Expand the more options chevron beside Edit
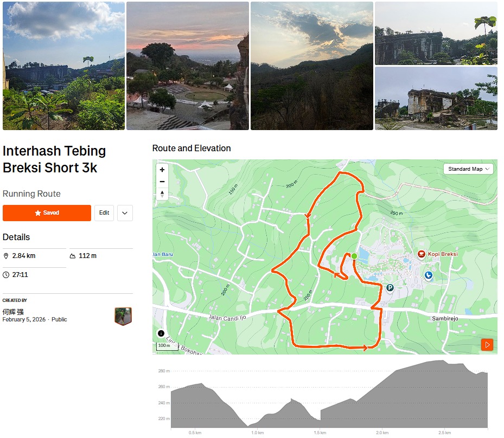504x438 pixels. [x=125, y=213]
